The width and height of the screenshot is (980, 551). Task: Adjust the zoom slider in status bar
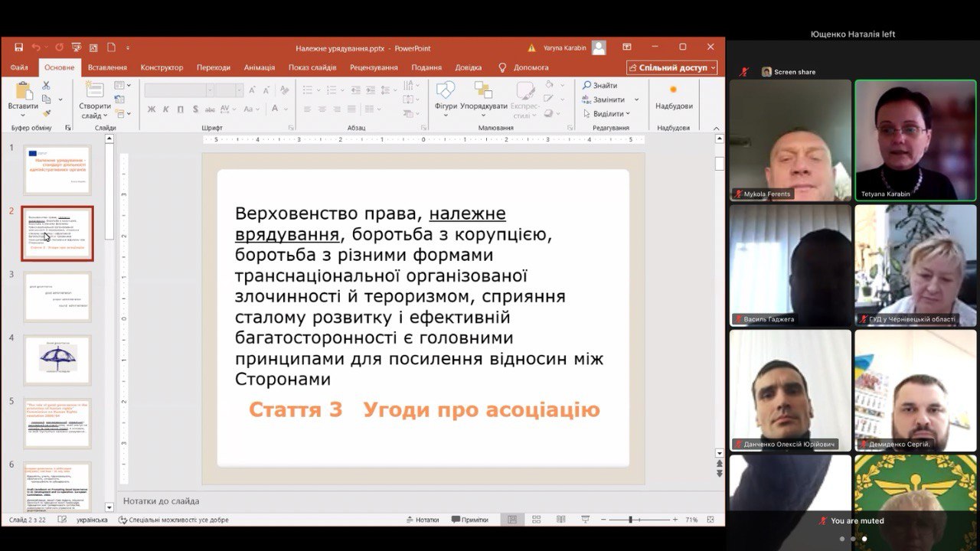(x=631, y=520)
